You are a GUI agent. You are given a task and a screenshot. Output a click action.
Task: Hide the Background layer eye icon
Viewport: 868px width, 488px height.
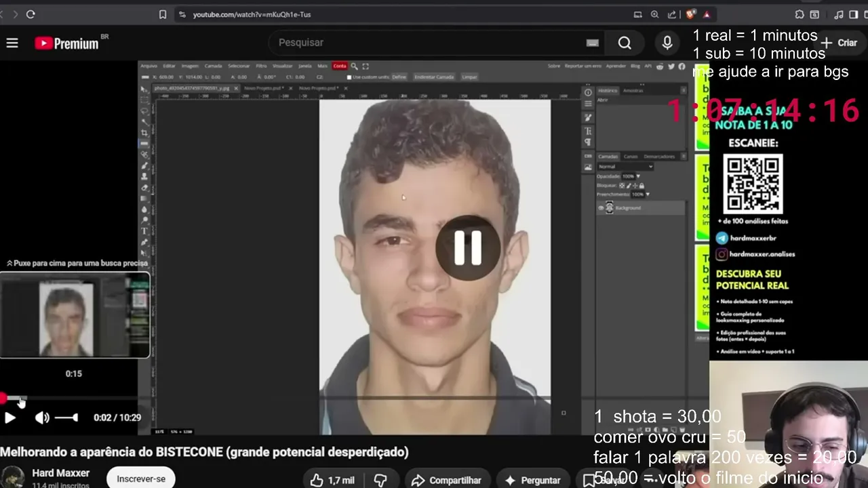click(x=601, y=208)
